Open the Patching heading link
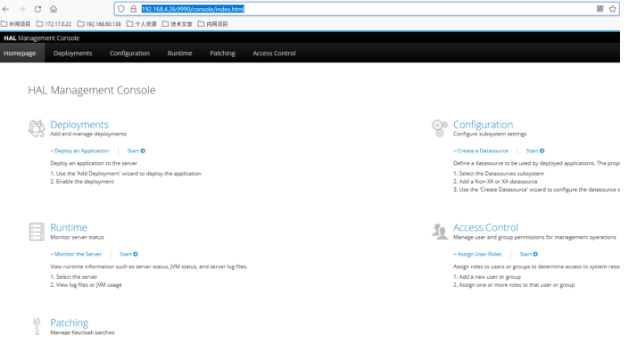Viewport: 630px width, 363px height. [x=69, y=323]
